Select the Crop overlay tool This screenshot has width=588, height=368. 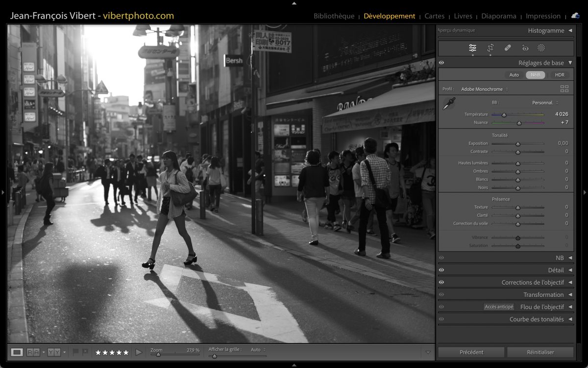(x=490, y=48)
